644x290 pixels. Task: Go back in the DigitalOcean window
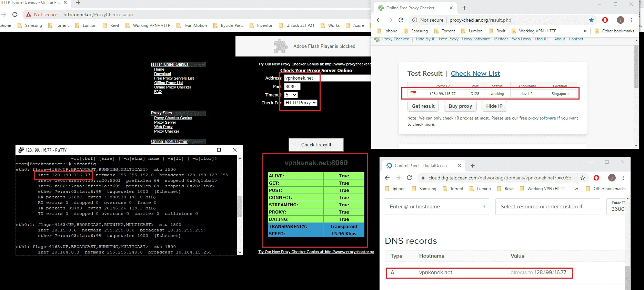387,178
